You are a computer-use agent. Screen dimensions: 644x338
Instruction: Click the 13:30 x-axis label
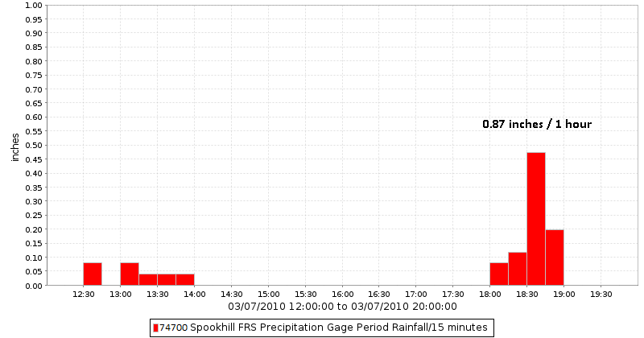tap(158, 295)
